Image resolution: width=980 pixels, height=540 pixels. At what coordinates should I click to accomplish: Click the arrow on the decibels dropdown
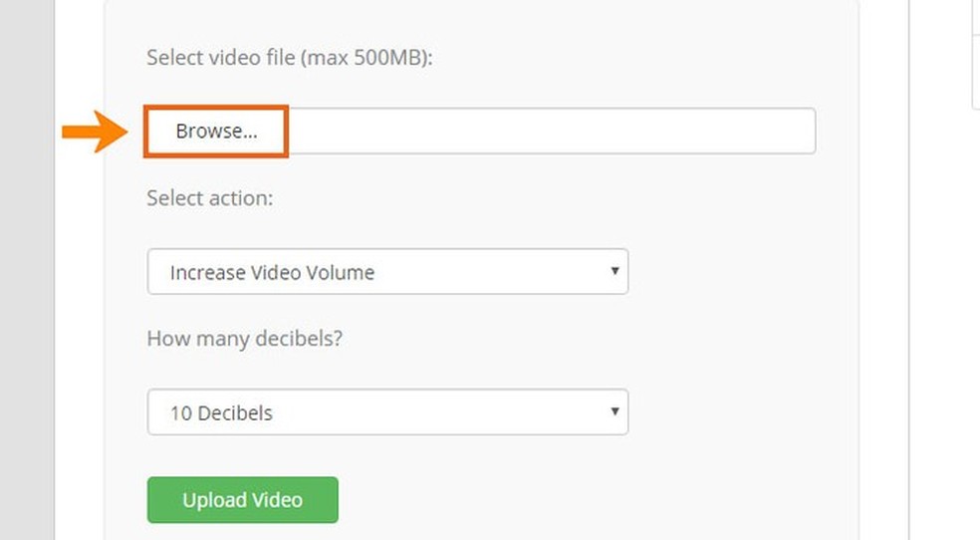(614, 410)
